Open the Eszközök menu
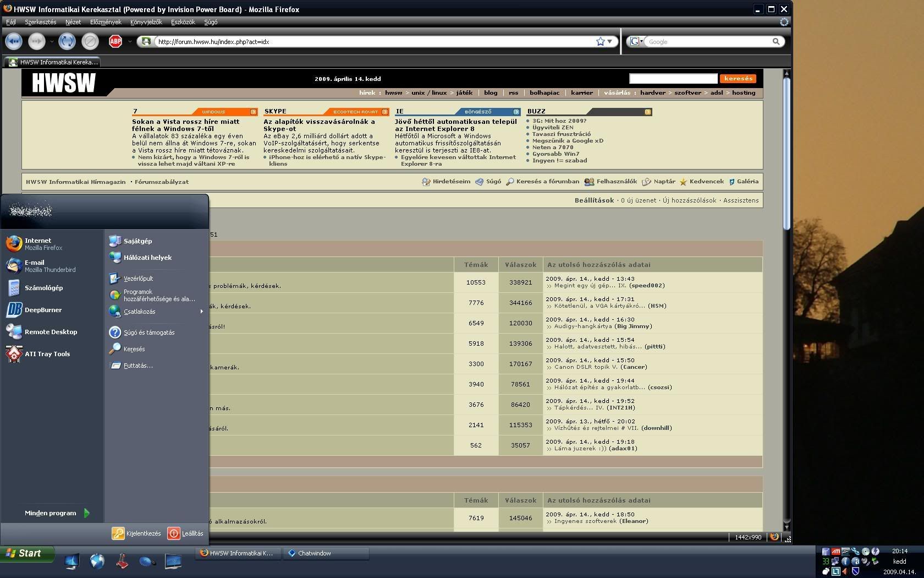Viewport: 924px width, 578px height. coord(183,22)
